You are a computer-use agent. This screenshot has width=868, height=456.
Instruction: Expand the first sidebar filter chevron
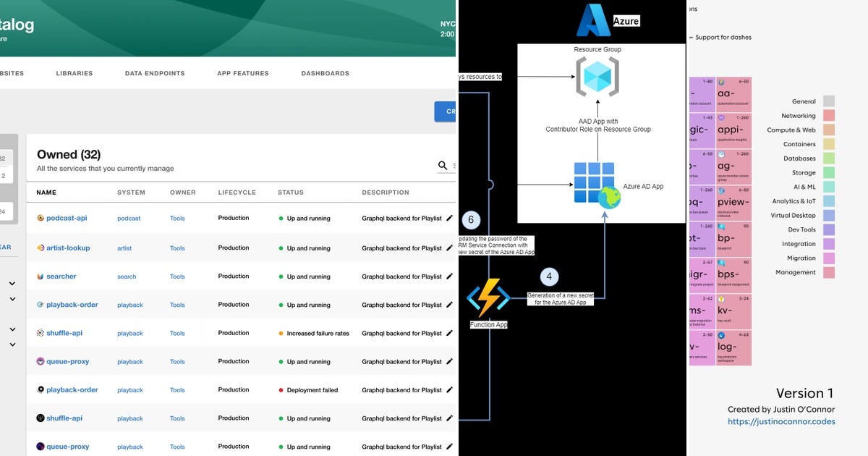[x=12, y=284]
